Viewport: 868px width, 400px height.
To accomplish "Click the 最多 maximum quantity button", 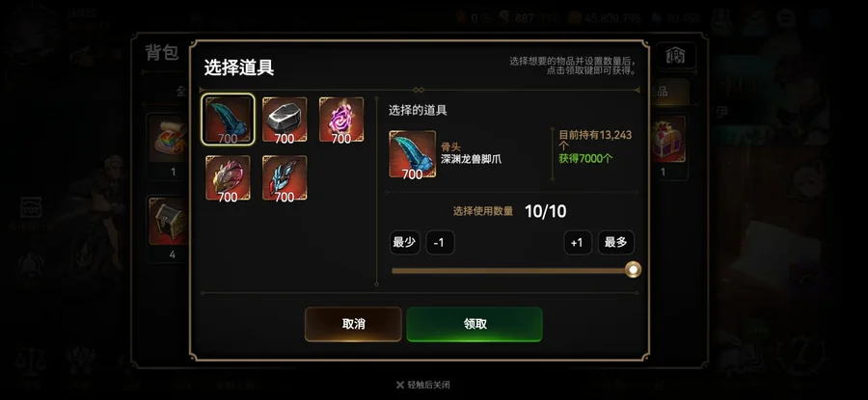I will click(616, 242).
